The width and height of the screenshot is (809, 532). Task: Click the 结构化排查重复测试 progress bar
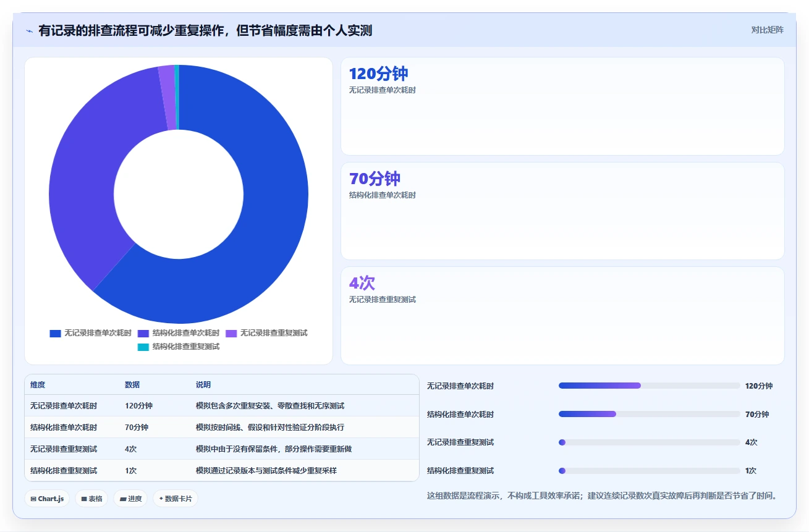(x=649, y=471)
